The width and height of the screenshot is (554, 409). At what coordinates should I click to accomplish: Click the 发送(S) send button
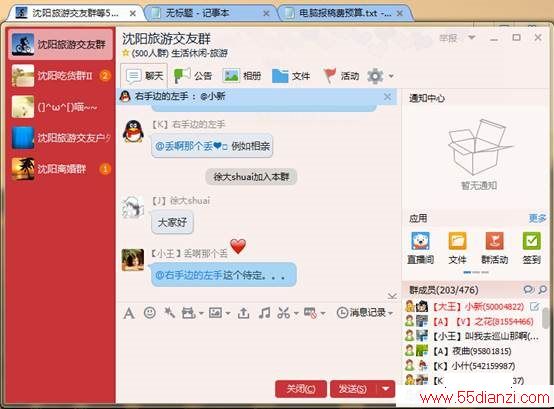pyautogui.click(x=354, y=389)
